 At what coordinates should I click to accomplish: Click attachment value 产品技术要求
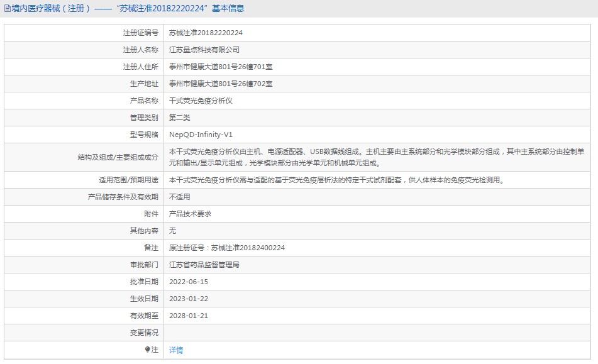click(x=190, y=214)
